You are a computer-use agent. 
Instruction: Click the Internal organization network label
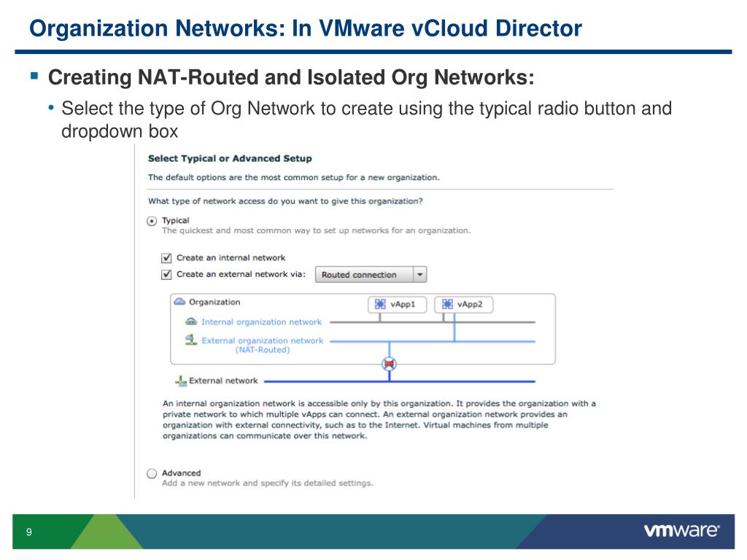262,322
